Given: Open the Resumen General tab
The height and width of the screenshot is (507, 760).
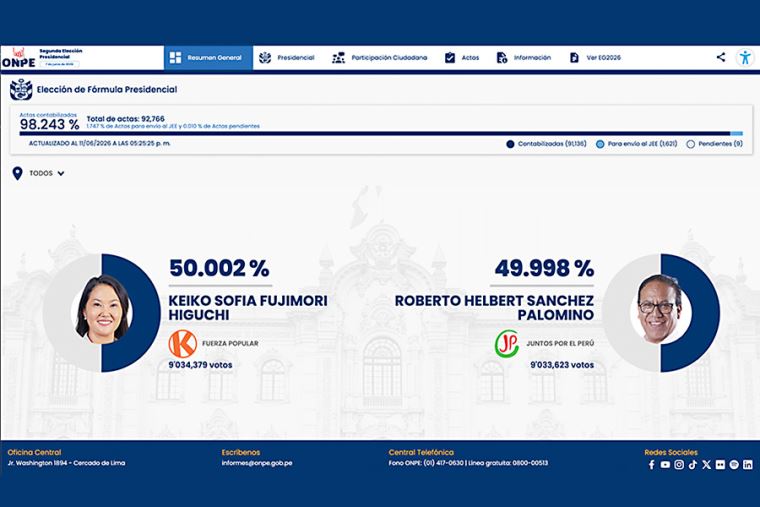Looking at the screenshot, I should coord(208,58).
